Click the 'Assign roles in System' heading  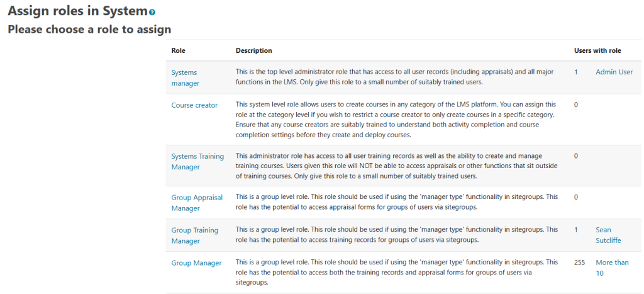tap(78, 11)
